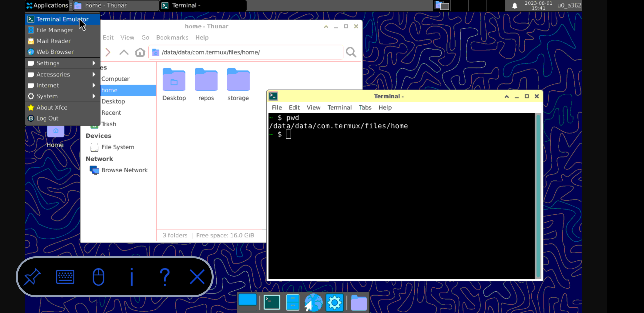Image resolution: width=644 pixels, height=313 pixels.
Task: Open the web browser globe in dock
Action: click(x=314, y=302)
